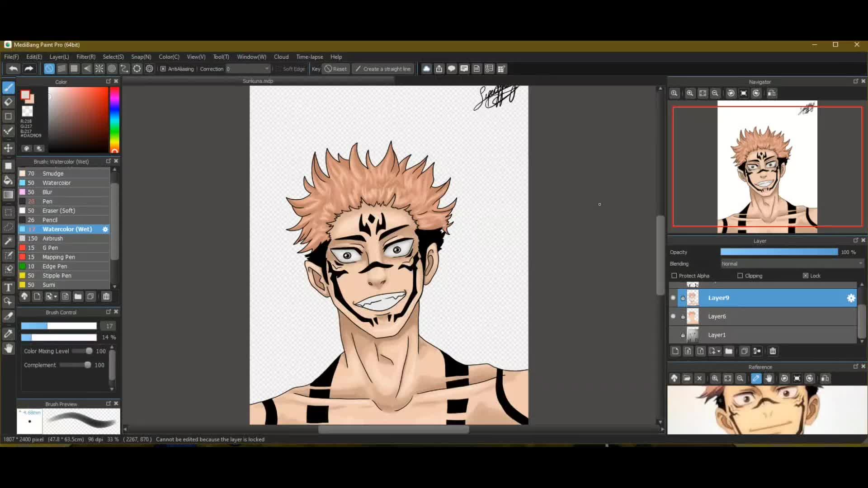Click the cloud save icon in toolbar
This screenshot has width=868, height=488.
click(x=426, y=69)
